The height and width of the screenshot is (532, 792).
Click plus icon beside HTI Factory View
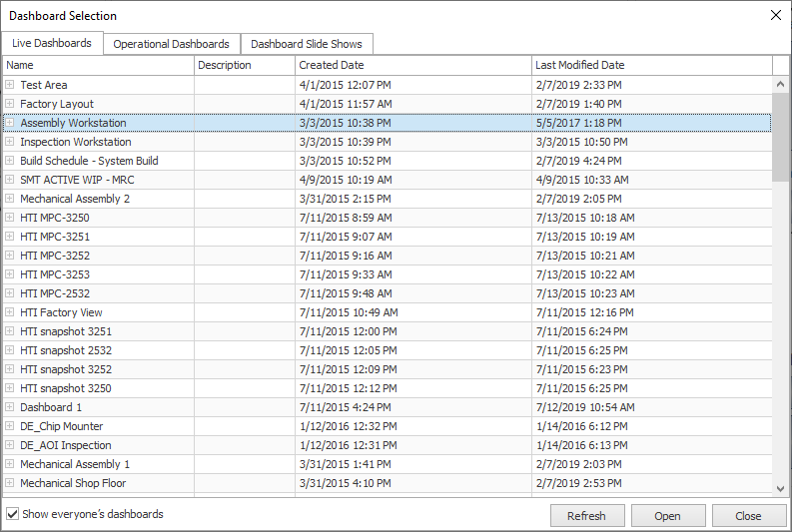10,312
